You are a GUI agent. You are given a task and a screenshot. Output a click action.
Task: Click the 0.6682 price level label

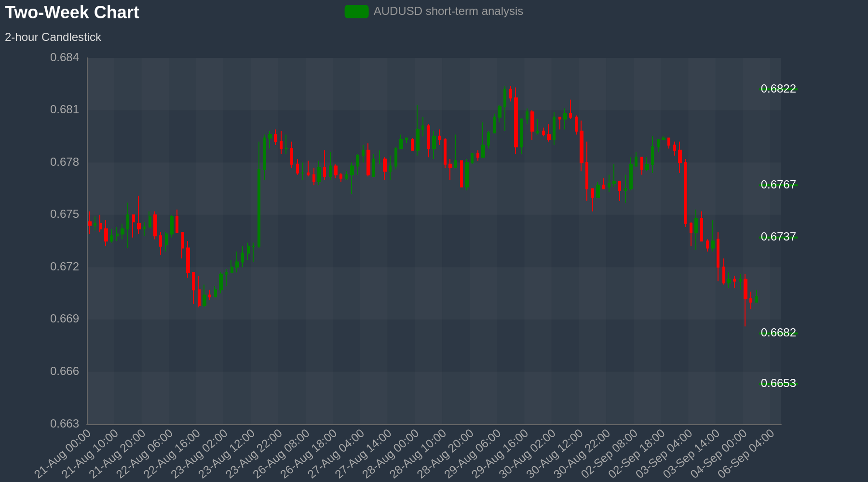[778, 333]
